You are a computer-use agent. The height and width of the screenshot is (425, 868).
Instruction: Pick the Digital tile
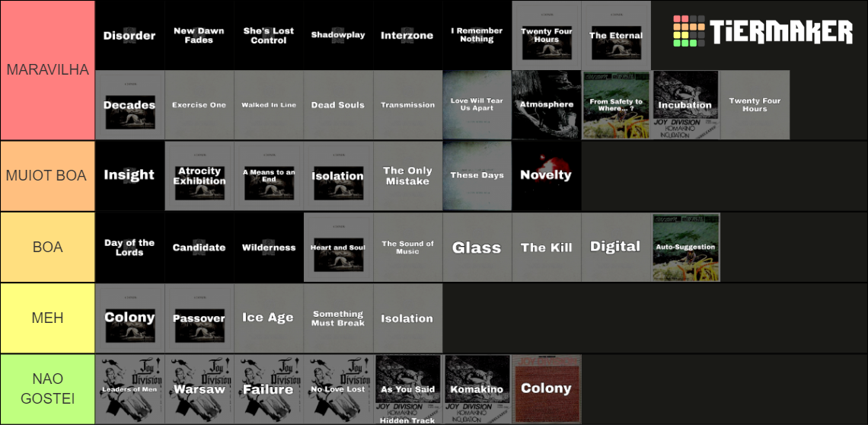[615, 247]
